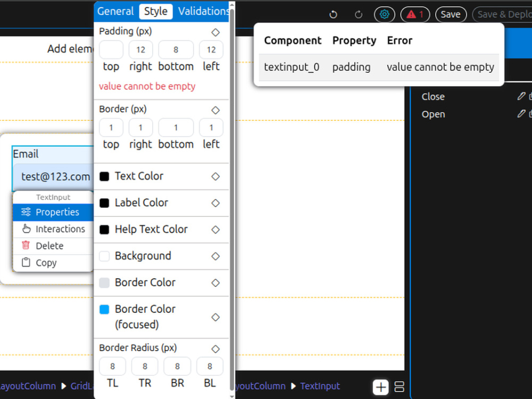Switch to the General tab
This screenshot has height=399, width=532.
pyautogui.click(x=115, y=11)
